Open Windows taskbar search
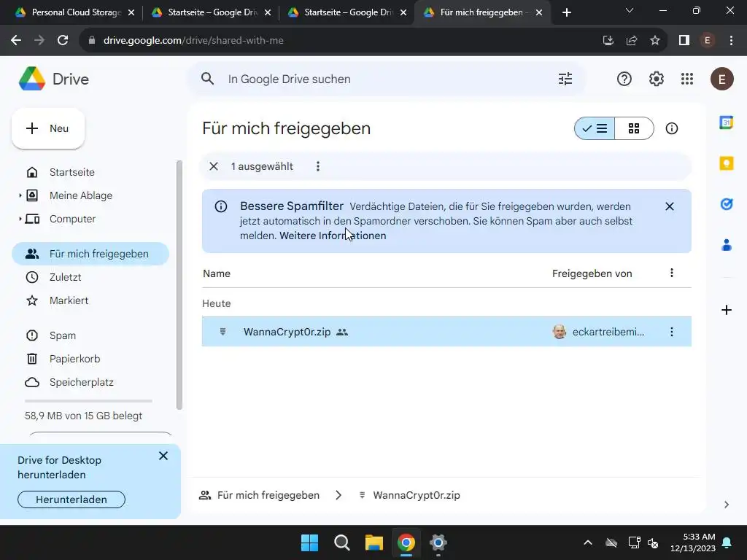Viewport: 747px width, 560px height. (x=341, y=542)
